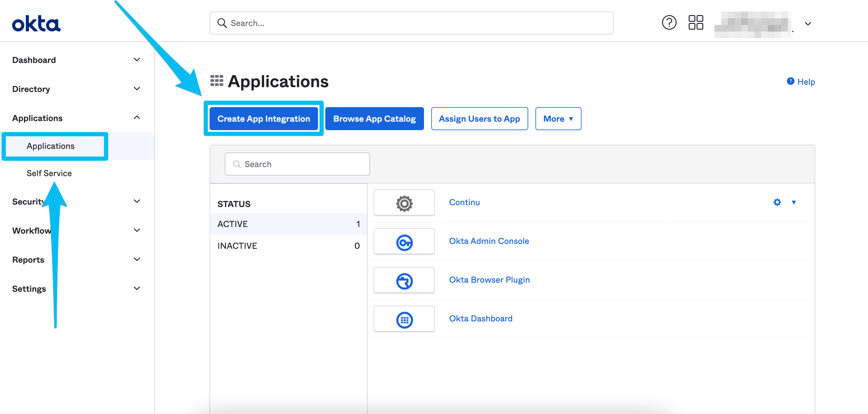Click the Okta logo
The image size is (868, 414).
(36, 24)
